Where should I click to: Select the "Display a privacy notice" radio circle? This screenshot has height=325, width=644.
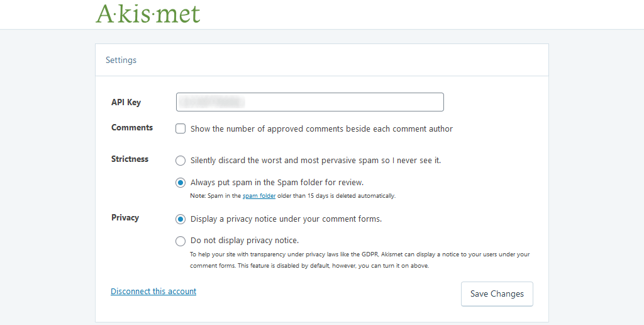coord(180,219)
